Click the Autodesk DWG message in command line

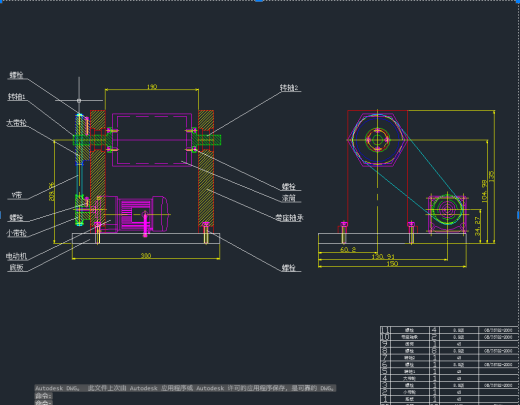185,388
